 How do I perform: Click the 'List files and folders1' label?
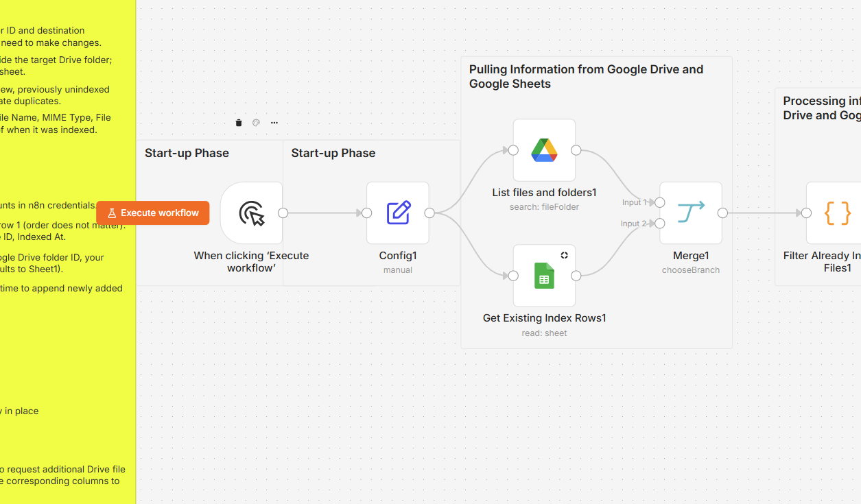[545, 193]
